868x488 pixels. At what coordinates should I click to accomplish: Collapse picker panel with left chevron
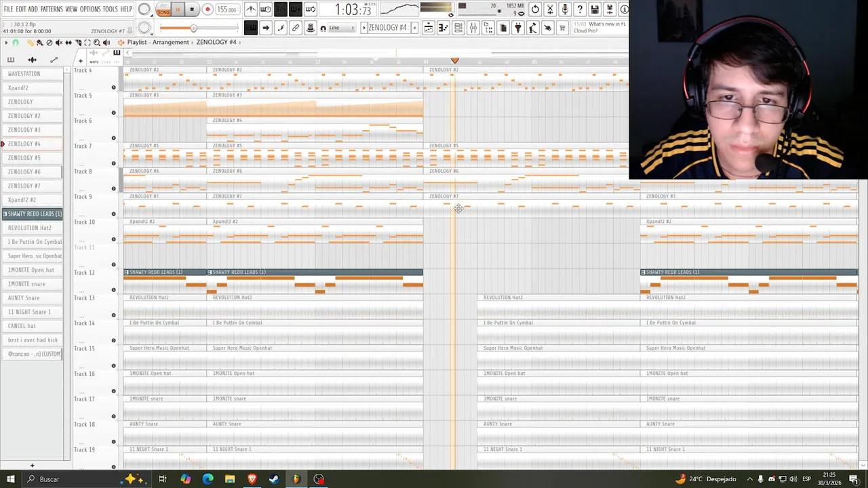[x=127, y=53]
